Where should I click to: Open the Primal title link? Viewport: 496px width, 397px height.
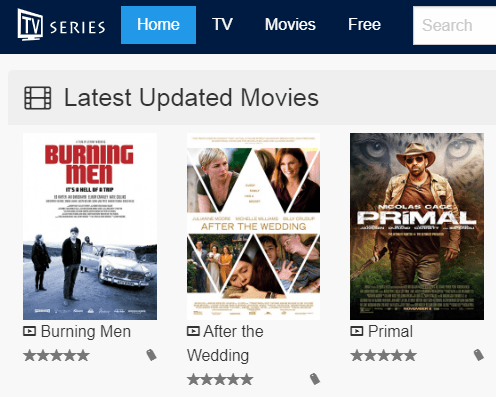click(390, 331)
